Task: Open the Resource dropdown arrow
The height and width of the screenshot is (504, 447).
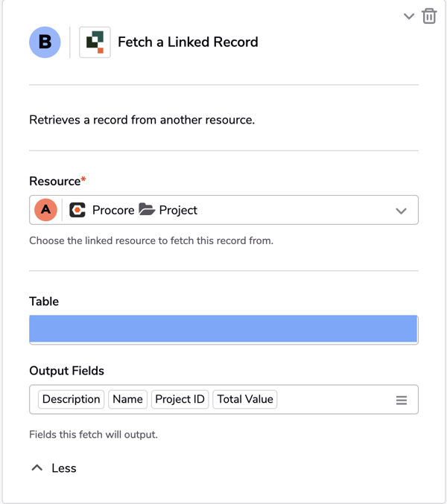Action: click(401, 211)
